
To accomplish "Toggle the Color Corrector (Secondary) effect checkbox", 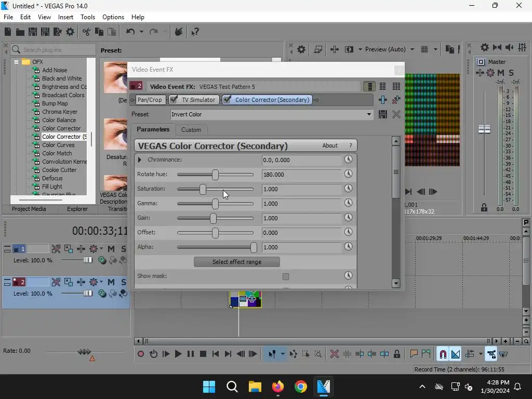I will tap(228, 100).
